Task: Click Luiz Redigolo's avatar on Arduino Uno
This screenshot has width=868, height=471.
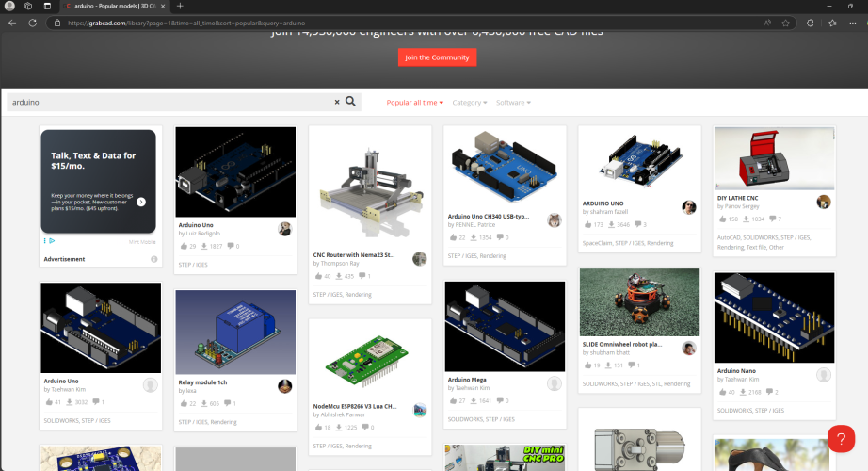Action: 284,229
